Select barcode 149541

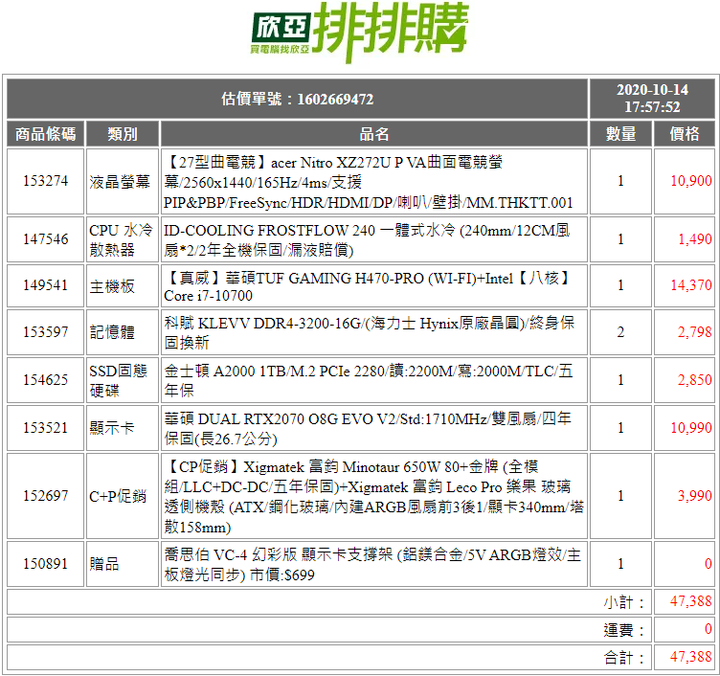45,286
